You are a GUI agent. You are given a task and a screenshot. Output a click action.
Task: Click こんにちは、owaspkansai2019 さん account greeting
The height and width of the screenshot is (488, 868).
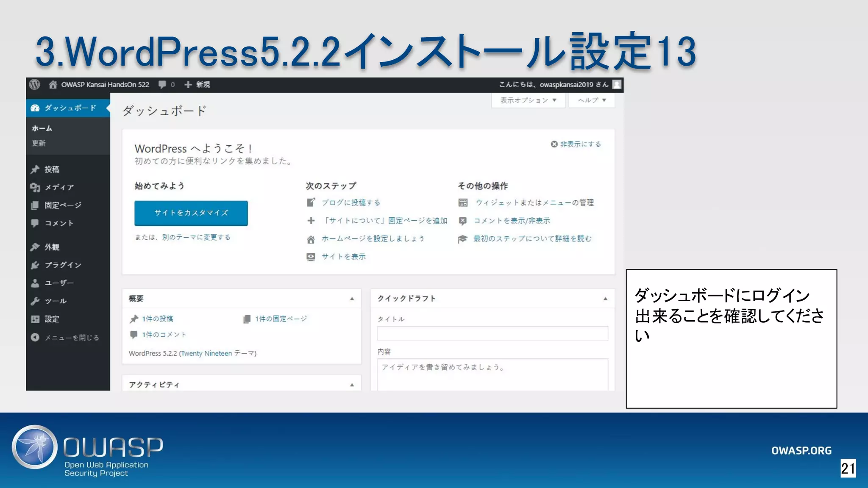pyautogui.click(x=554, y=84)
